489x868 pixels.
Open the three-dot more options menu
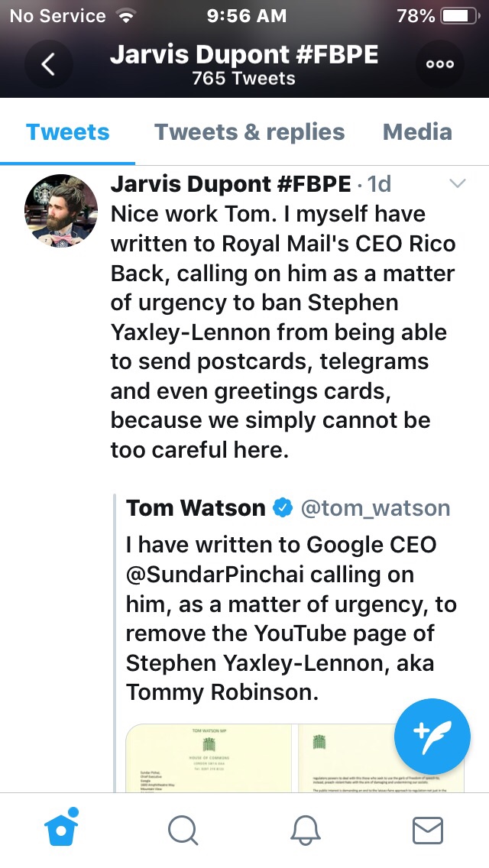point(440,65)
